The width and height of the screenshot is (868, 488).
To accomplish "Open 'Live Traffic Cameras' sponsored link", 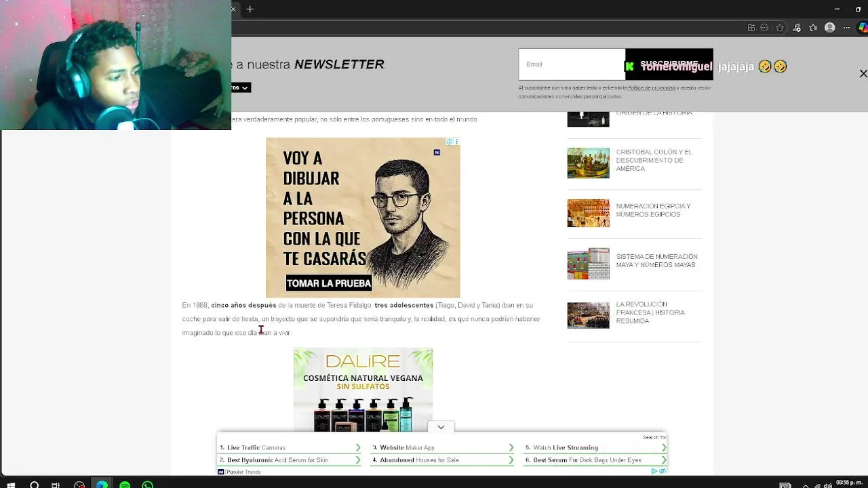I will 256,447.
